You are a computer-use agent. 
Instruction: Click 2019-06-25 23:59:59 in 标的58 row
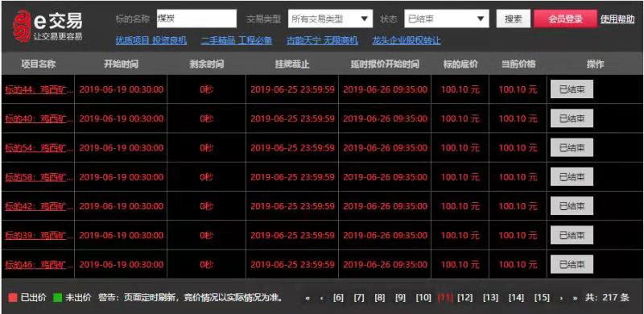(x=292, y=177)
